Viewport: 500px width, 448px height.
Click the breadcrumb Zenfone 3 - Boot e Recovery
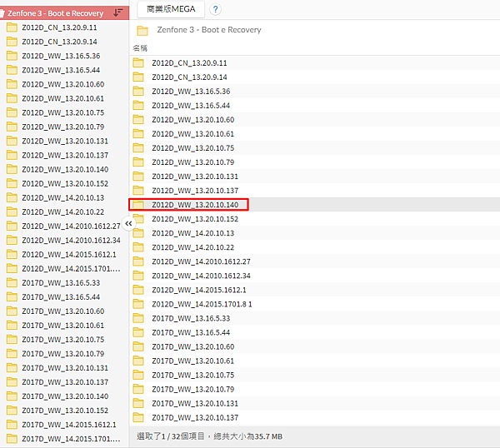(209, 30)
